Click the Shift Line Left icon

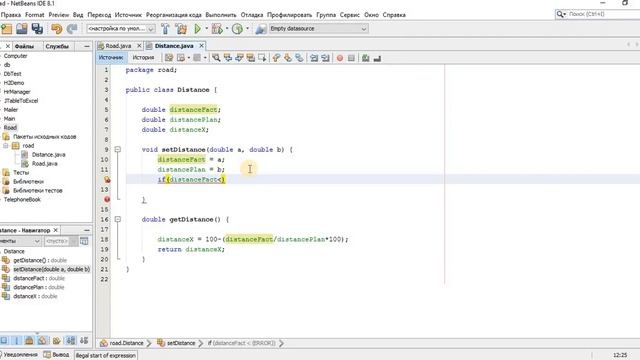314,58
